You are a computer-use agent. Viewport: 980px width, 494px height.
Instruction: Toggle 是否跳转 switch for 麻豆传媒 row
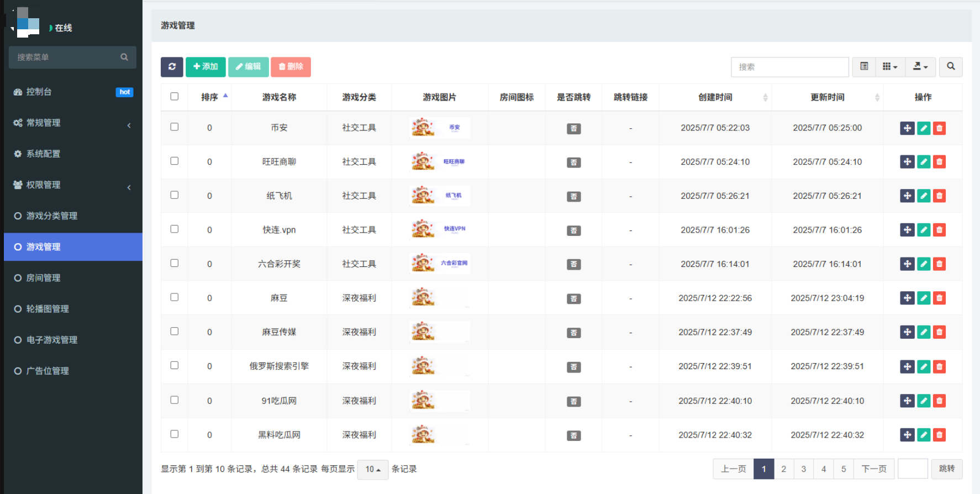[573, 333]
